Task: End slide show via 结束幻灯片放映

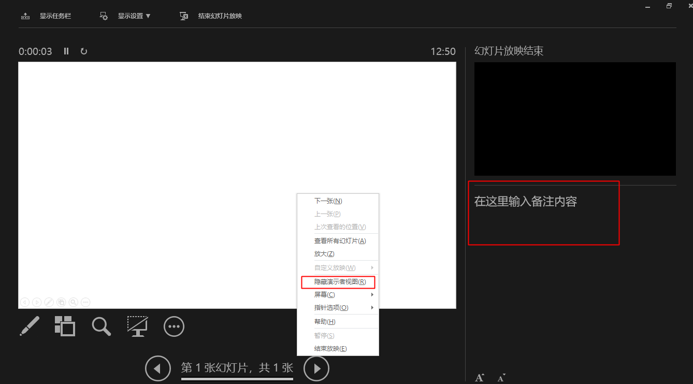Action: [x=211, y=16]
